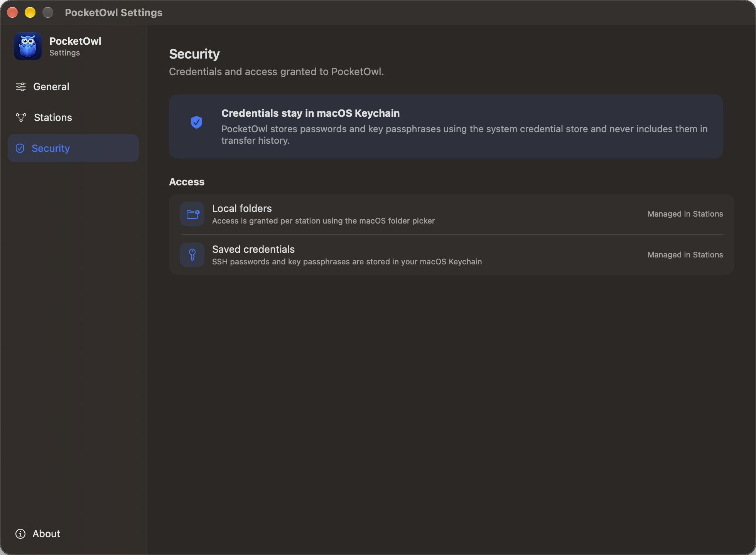The image size is (756, 555).
Task: Select the Security sidebar item
Action: coord(73,148)
